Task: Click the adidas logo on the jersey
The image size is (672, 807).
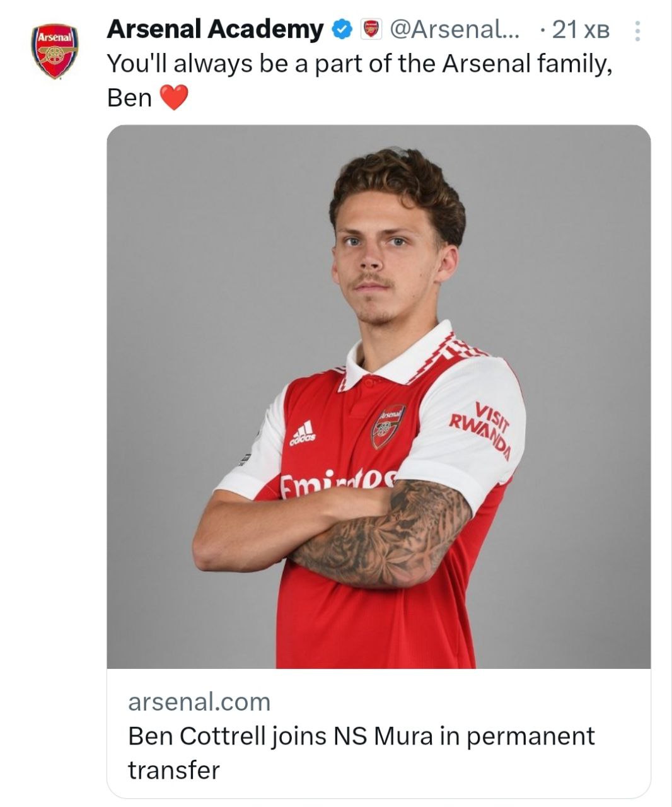Action: pyautogui.click(x=303, y=433)
